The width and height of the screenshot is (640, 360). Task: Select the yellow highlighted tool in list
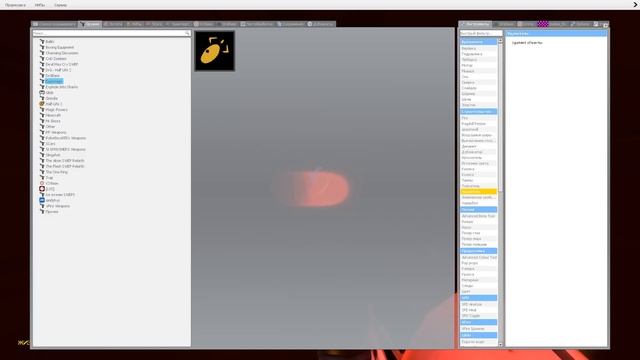click(478, 191)
